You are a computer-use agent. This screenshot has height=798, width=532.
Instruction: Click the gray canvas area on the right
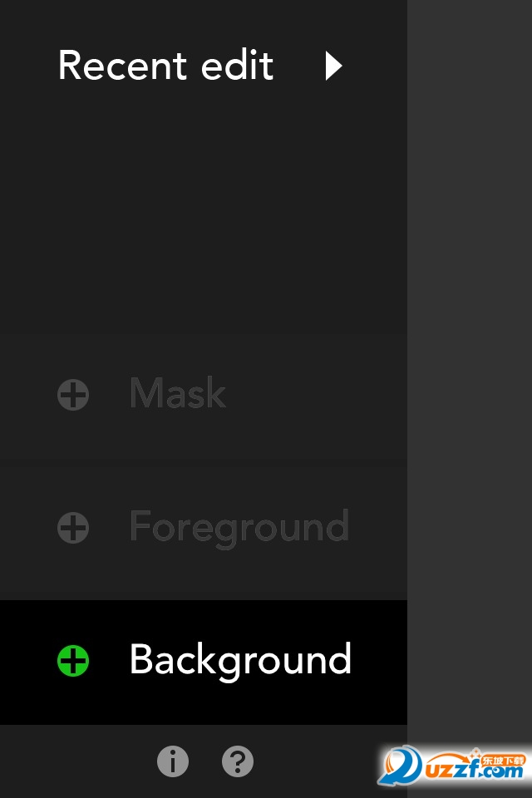coord(470,357)
